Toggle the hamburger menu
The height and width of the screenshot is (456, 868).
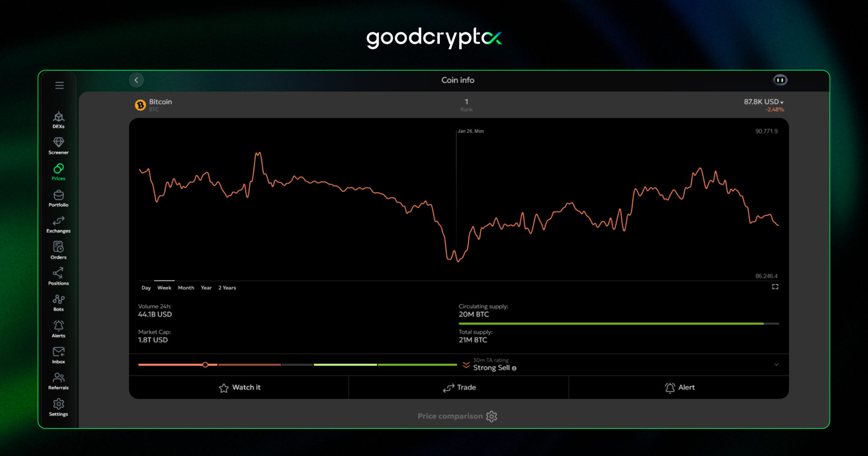pos(59,85)
